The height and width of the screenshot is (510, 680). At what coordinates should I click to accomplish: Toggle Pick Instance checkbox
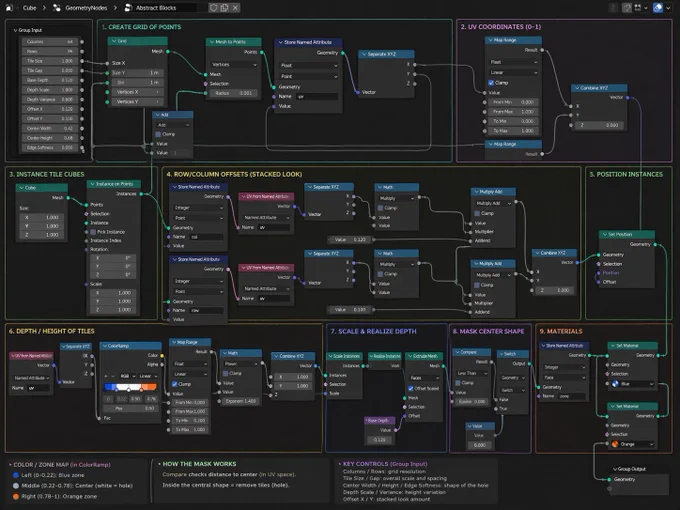pos(93,232)
